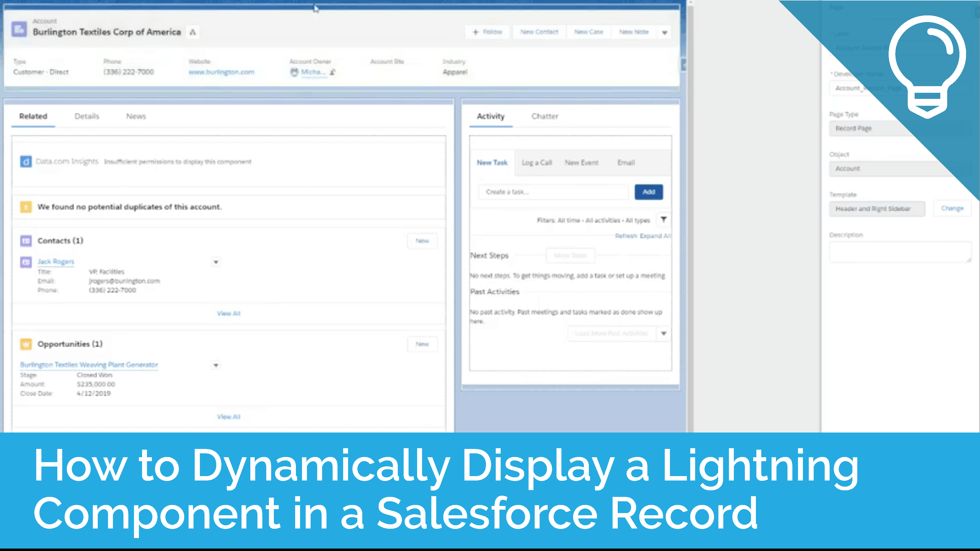Click the Data.com Insights icon
The width and height of the screenshot is (980, 551).
click(26, 162)
